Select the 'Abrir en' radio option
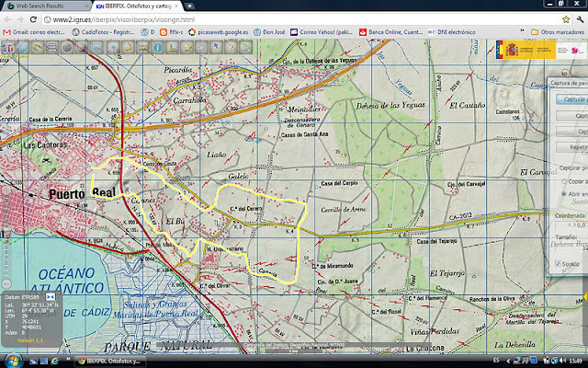This screenshot has height=368, width=588. (x=563, y=194)
